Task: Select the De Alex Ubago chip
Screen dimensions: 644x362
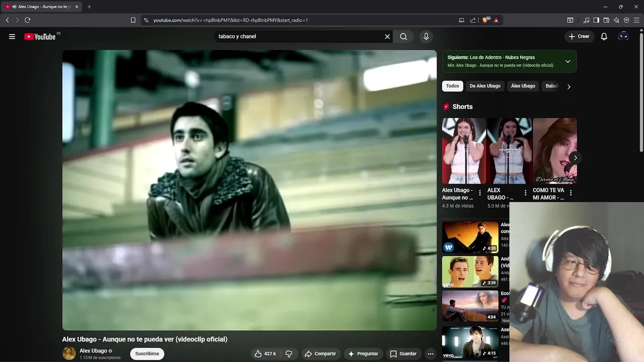Action: (485, 86)
